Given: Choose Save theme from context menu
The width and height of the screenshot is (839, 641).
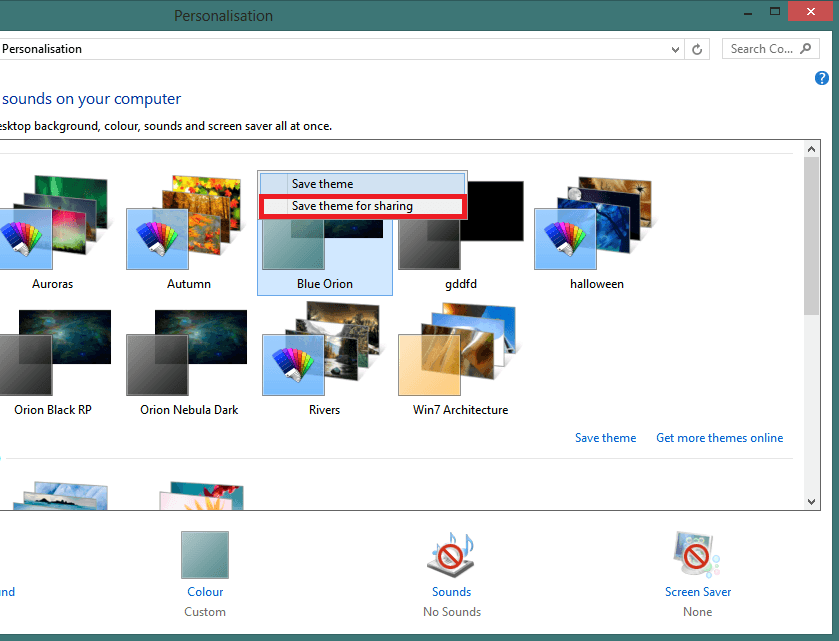Looking at the screenshot, I should pos(322,184).
